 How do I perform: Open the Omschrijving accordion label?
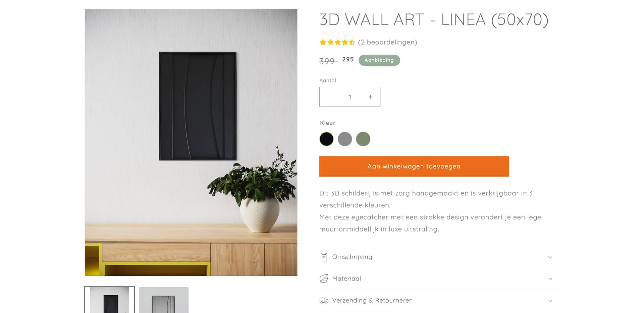coord(352,257)
